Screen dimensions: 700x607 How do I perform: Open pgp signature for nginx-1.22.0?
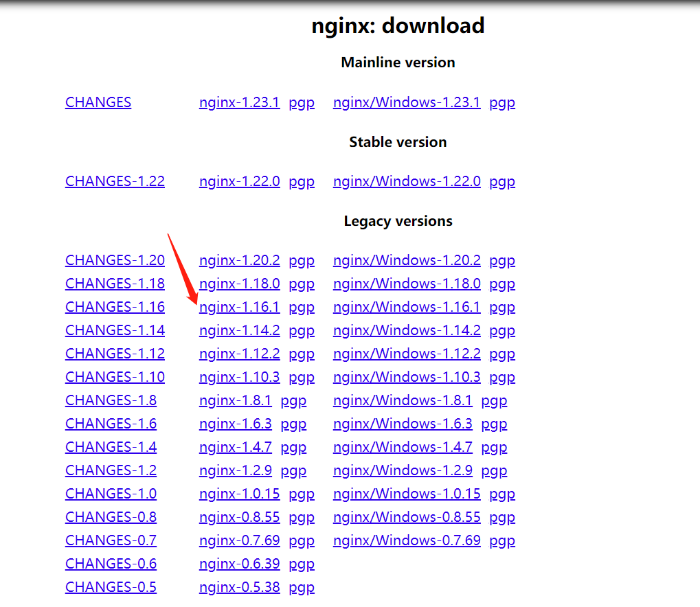[302, 182]
